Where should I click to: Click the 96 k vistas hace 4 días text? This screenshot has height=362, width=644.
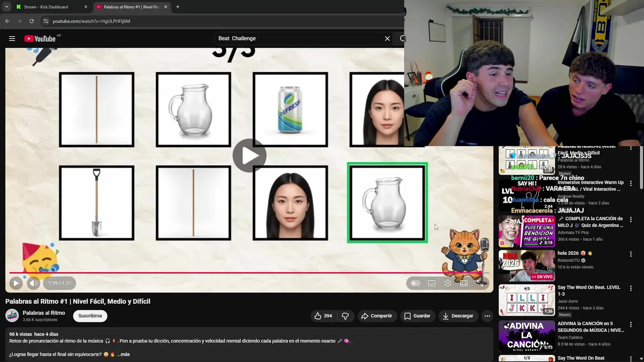tap(34, 334)
